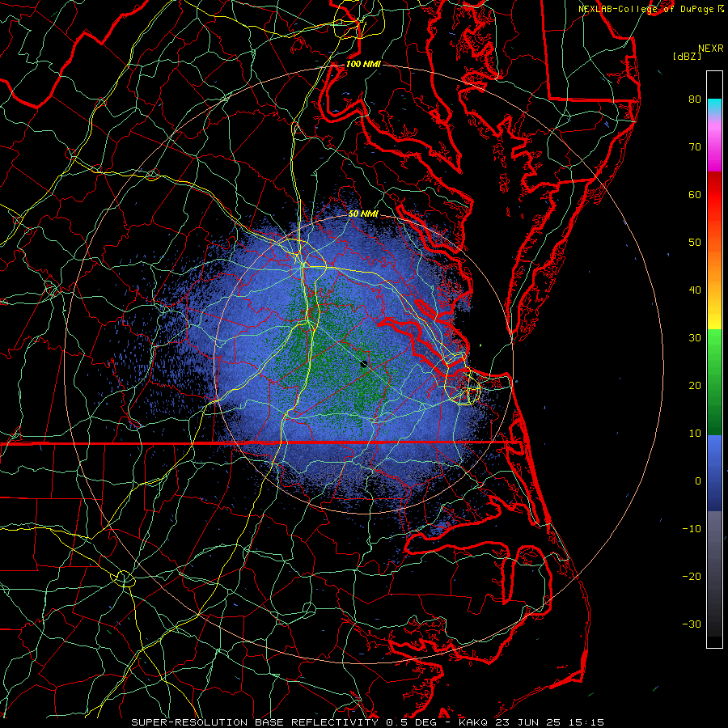Image resolution: width=728 pixels, height=728 pixels.
Task: Click the 60 value on dBZ scale
Action: pyautogui.click(x=695, y=194)
